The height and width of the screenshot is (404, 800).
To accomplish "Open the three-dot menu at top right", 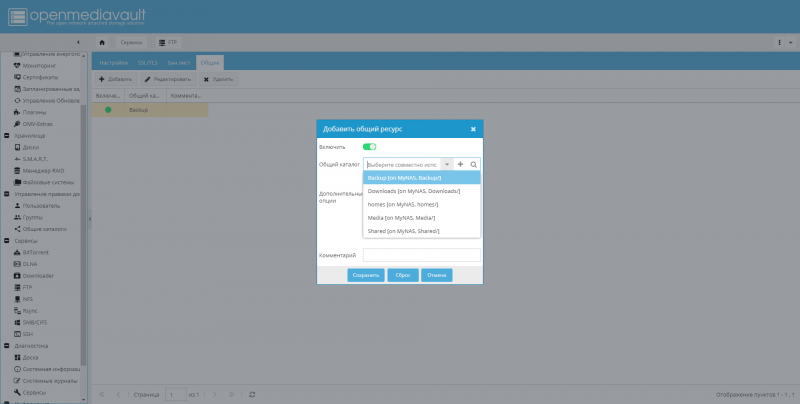I will pyautogui.click(x=779, y=42).
